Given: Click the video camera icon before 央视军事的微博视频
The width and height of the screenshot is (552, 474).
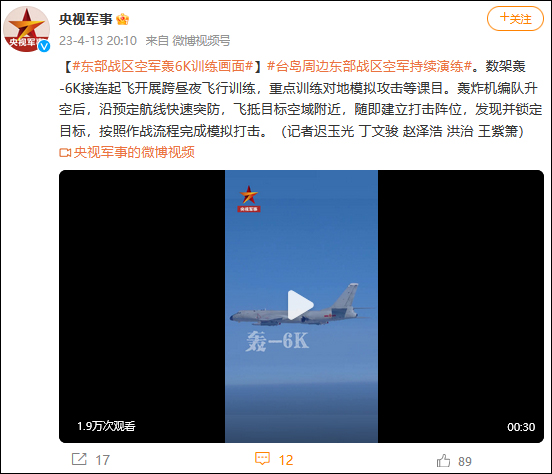Looking at the screenshot, I should click(x=65, y=153).
